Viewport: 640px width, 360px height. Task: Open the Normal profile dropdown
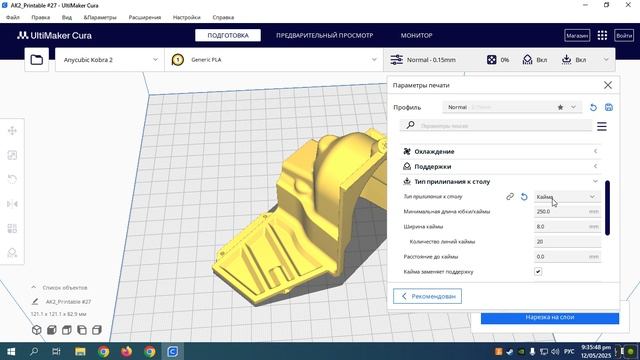(512, 107)
